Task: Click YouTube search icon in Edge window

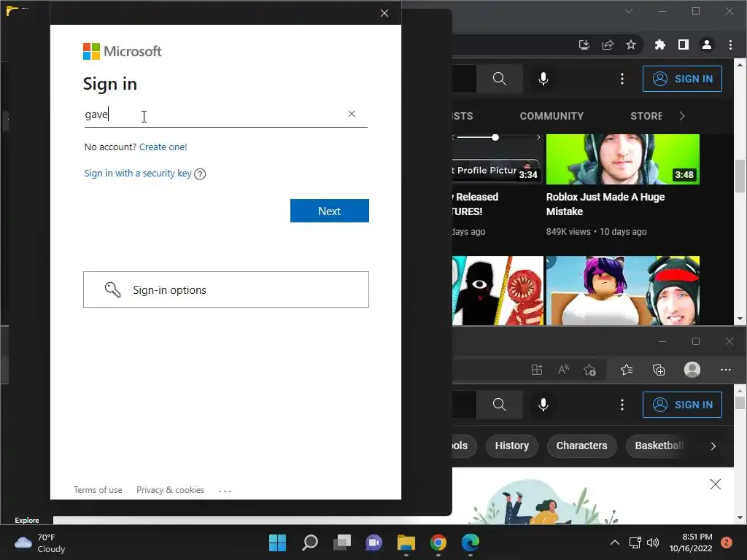Action: 499,405
